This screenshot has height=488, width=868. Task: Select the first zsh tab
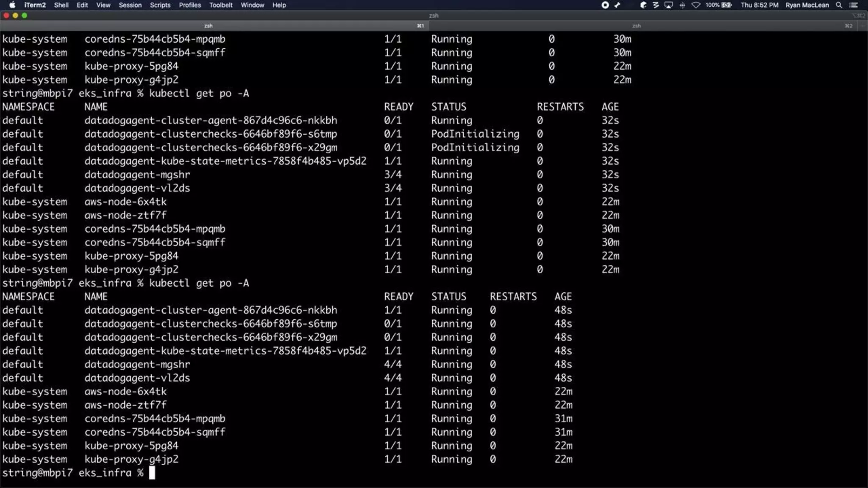pyautogui.click(x=208, y=26)
